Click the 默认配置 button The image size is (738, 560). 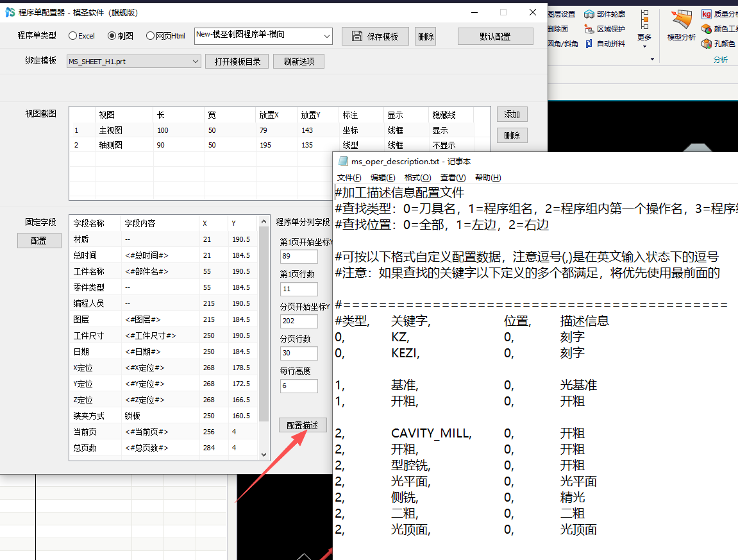pos(495,37)
